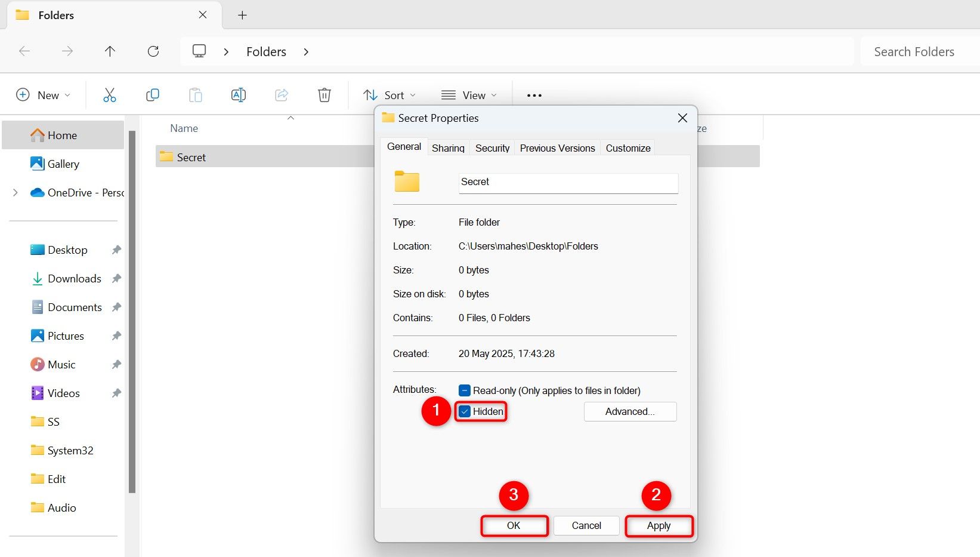Open Gallery in the navigation pane
This screenshot has width=980, height=557.
coord(63,164)
